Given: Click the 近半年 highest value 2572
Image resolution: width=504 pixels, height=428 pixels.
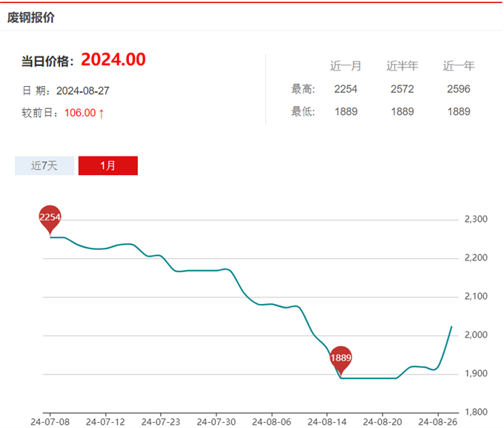Looking at the screenshot, I should (x=402, y=89).
